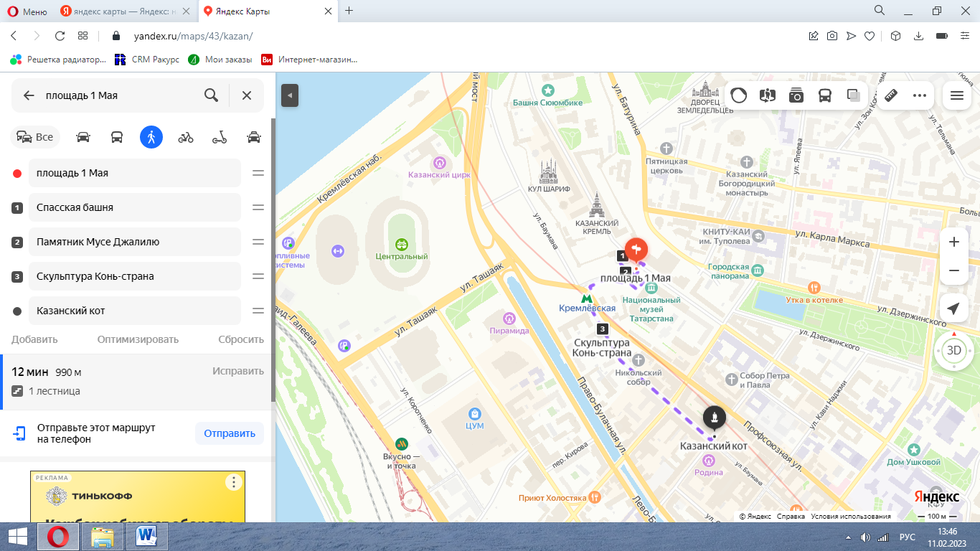Grab the reorder handle for Казанский кот

coord(258,311)
